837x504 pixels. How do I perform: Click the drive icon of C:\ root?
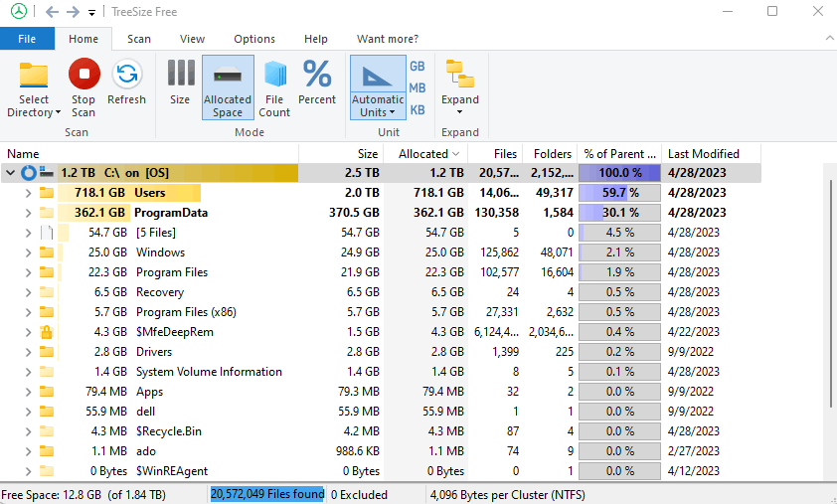point(47,173)
